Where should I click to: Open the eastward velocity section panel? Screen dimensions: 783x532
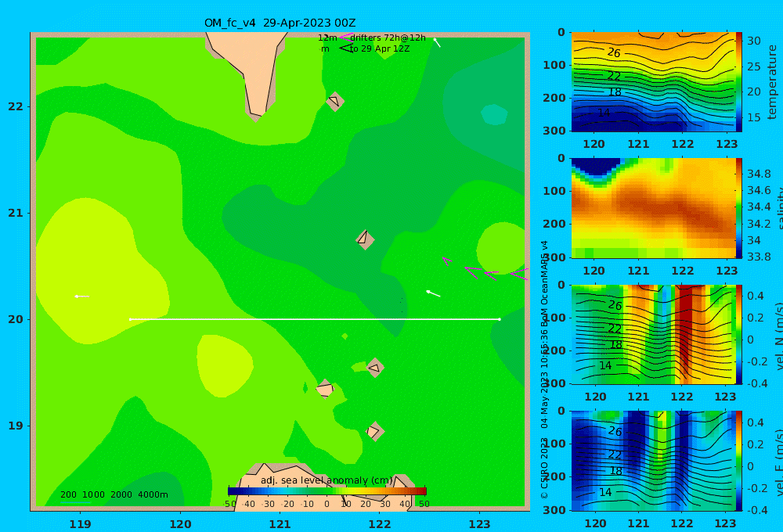[x=654, y=461]
